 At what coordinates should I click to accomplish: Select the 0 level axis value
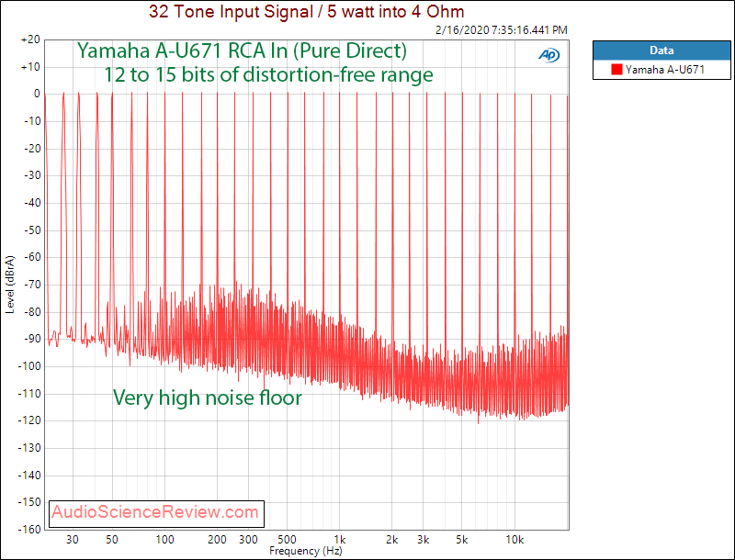click(37, 94)
